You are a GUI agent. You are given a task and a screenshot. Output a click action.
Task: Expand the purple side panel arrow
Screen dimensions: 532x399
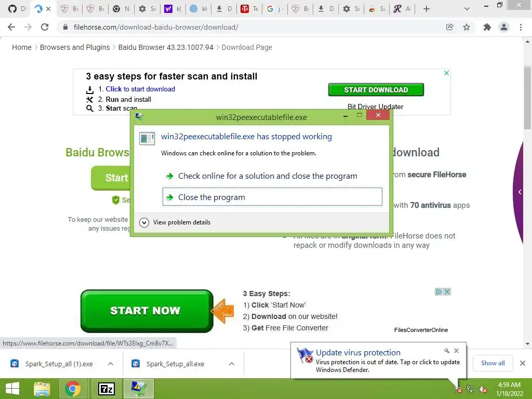[x=520, y=192]
